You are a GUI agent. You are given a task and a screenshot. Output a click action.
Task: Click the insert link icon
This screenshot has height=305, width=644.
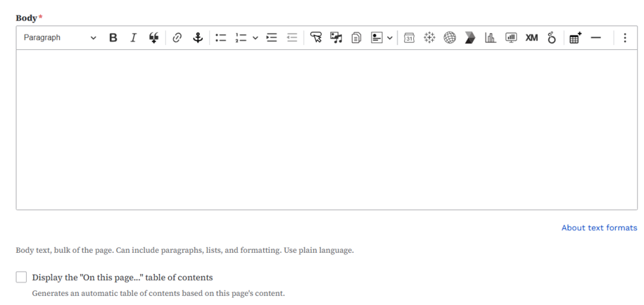click(x=177, y=38)
